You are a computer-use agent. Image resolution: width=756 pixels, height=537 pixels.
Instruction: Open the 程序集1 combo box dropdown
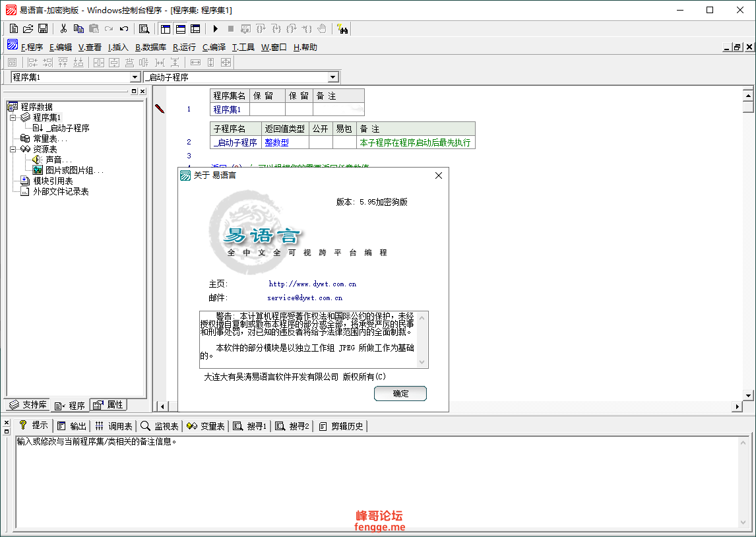click(135, 77)
